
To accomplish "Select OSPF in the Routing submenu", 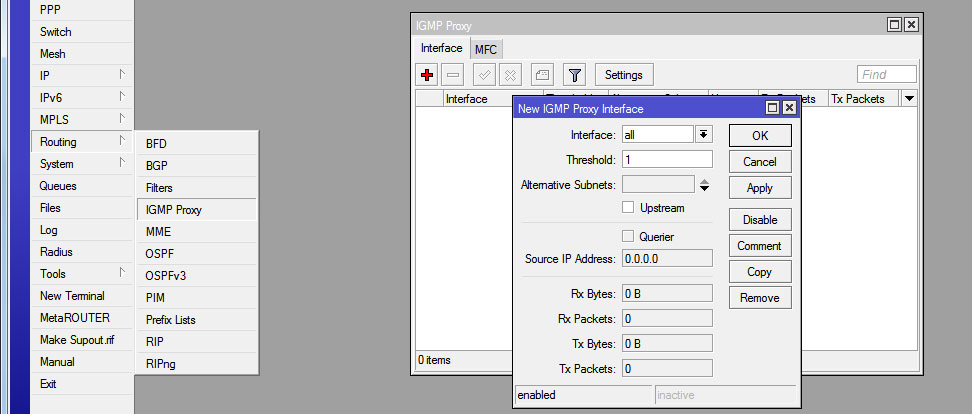I will pyautogui.click(x=159, y=254).
